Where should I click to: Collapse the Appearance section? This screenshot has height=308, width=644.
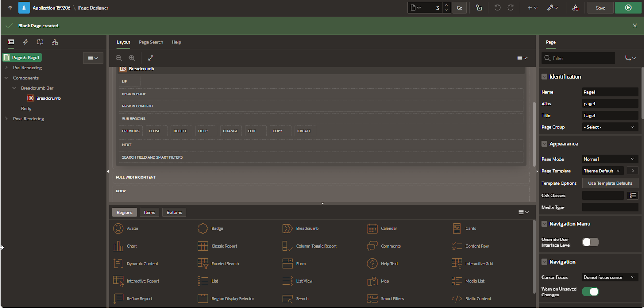click(545, 144)
